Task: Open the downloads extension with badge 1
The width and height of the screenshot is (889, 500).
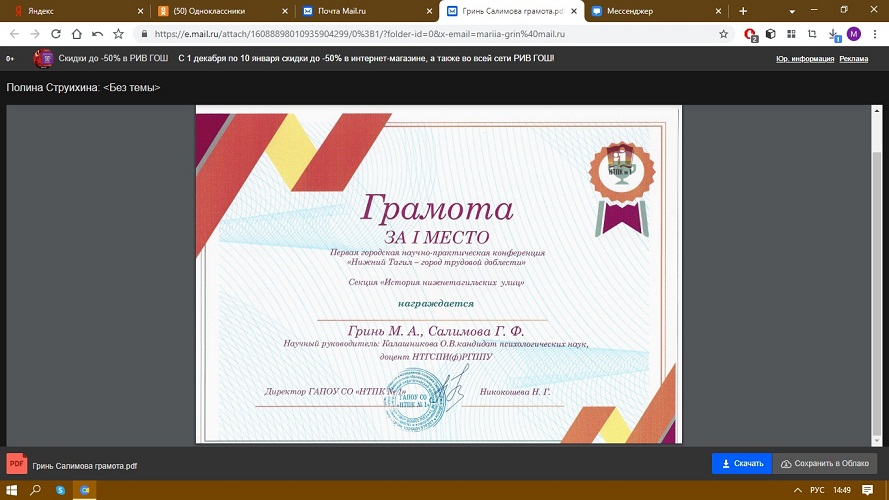Action: (x=834, y=34)
